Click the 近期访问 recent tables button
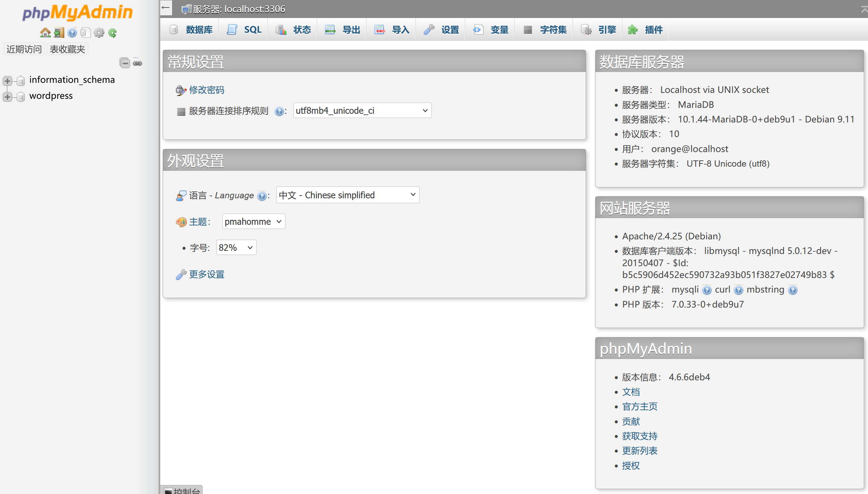 tap(24, 49)
